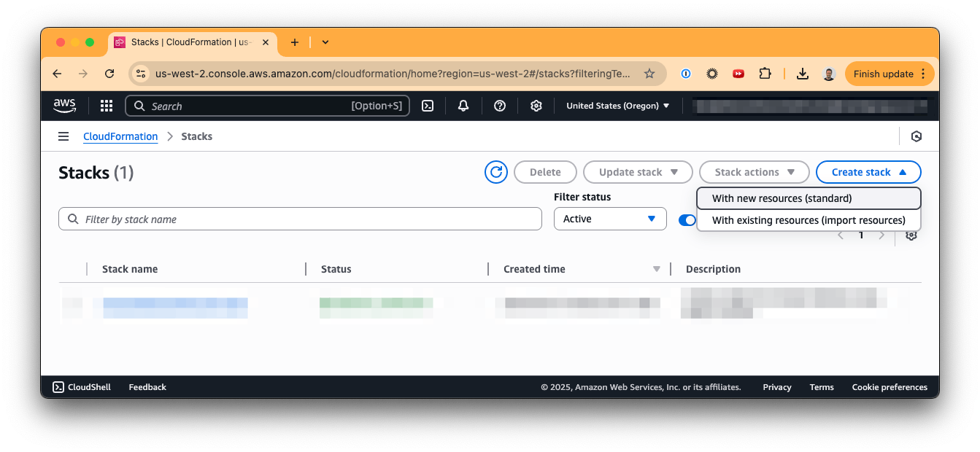The width and height of the screenshot is (980, 452).
Task: Click the Filter by stack name field
Action: click(x=300, y=219)
